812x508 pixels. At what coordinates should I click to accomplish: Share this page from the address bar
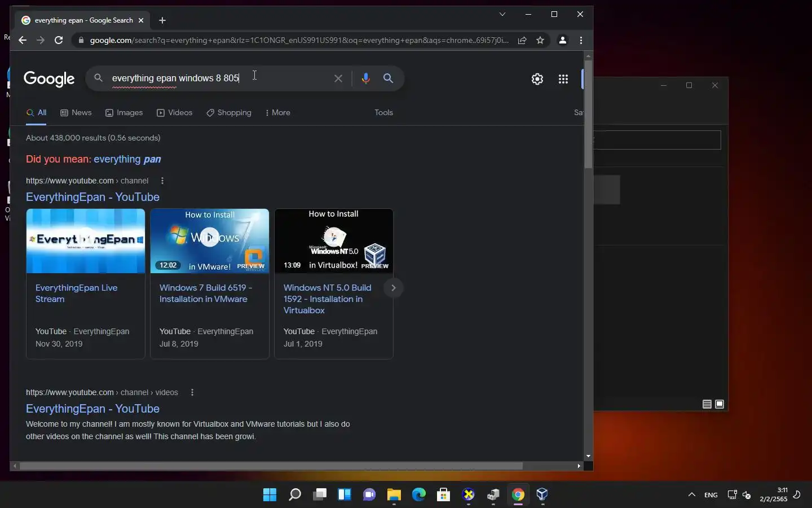tap(522, 40)
